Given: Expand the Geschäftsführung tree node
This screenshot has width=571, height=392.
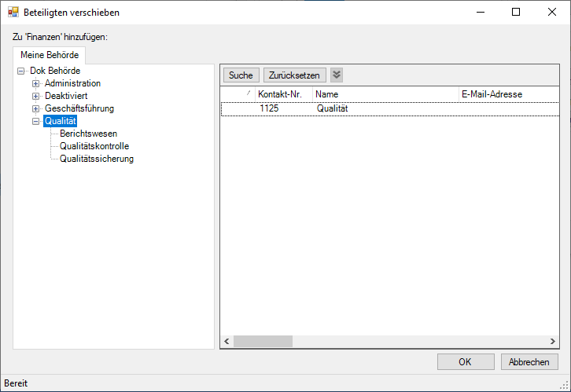Looking at the screenshot, I should pos(35,108).
